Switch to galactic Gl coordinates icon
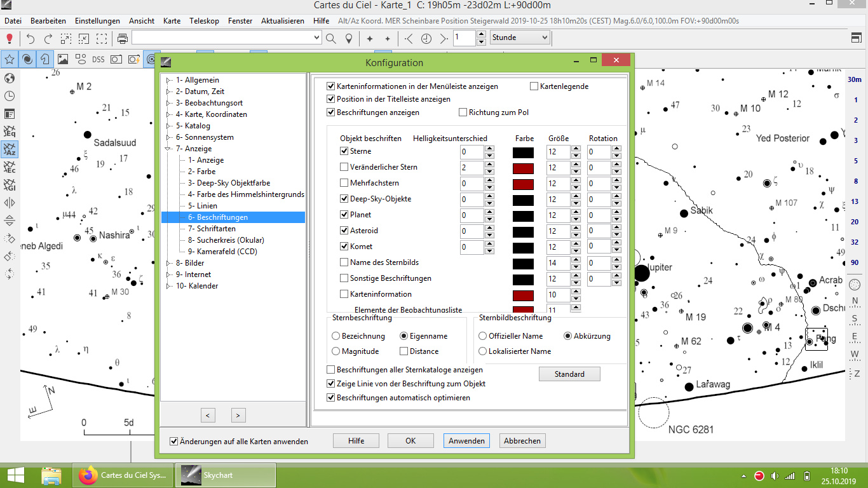The image size is (868, 488). click(x=10, y=185)
